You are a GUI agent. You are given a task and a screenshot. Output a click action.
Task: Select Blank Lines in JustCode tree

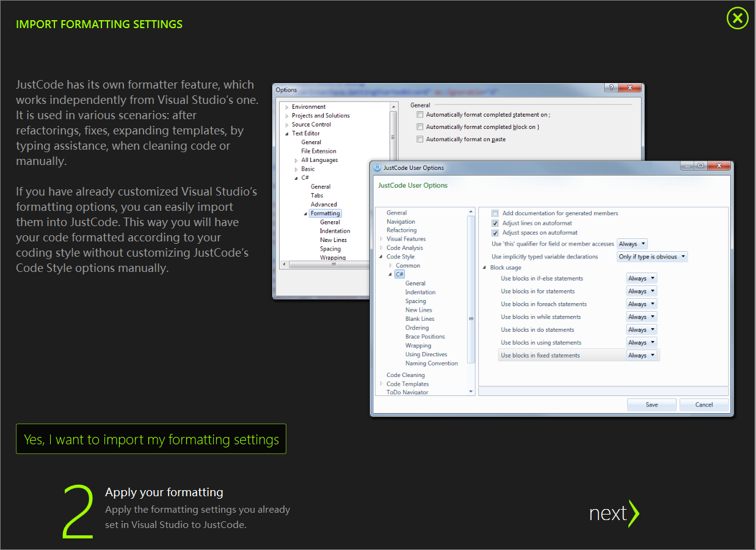point(420,319)
